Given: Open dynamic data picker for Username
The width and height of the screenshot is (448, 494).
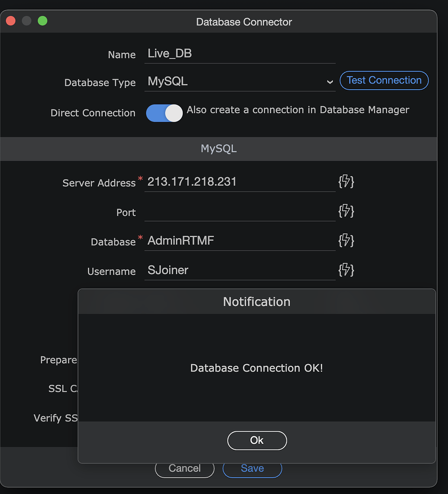Looking at the screenshot, I should (346, 270).
